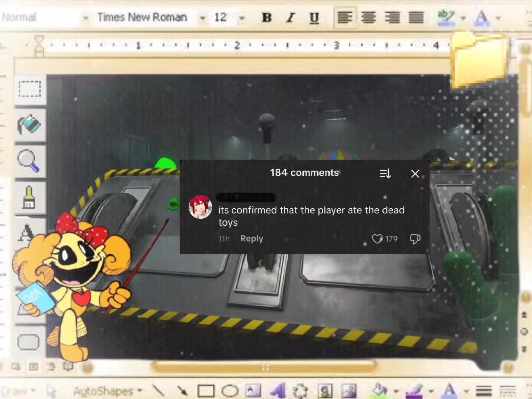
Task: Insert a Diagram or Organization Chart
Action: point(301,391)
